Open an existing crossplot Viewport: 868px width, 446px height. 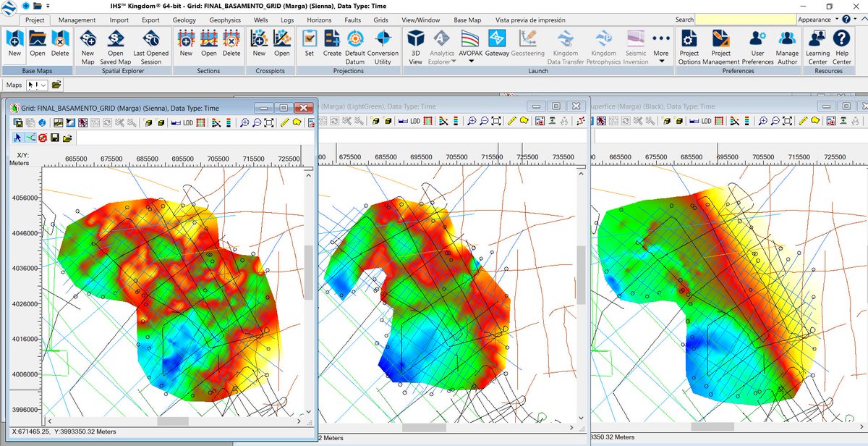[282, 43]
